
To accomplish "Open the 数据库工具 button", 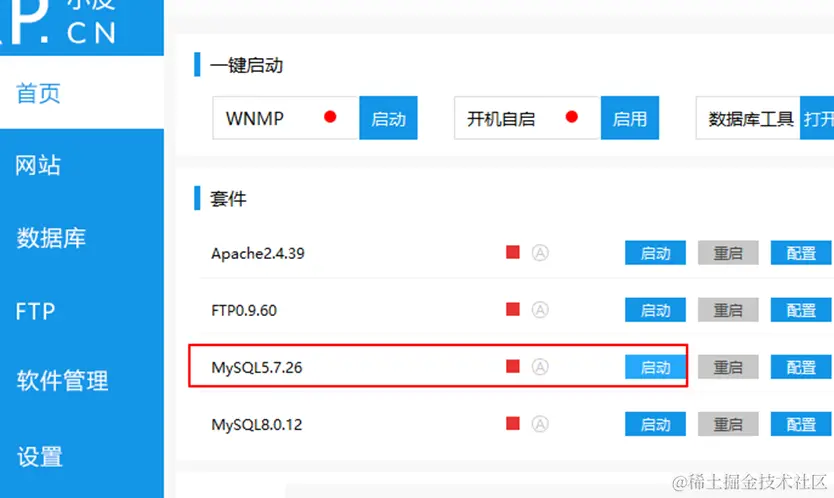I will [817, 118].
